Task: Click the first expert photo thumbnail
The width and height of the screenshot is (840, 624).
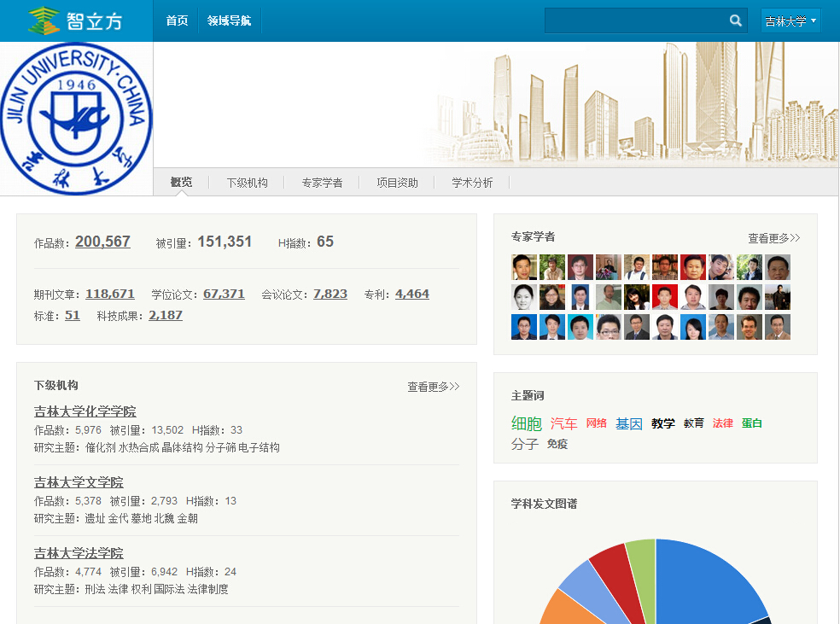Action: (x=524, y=267)
